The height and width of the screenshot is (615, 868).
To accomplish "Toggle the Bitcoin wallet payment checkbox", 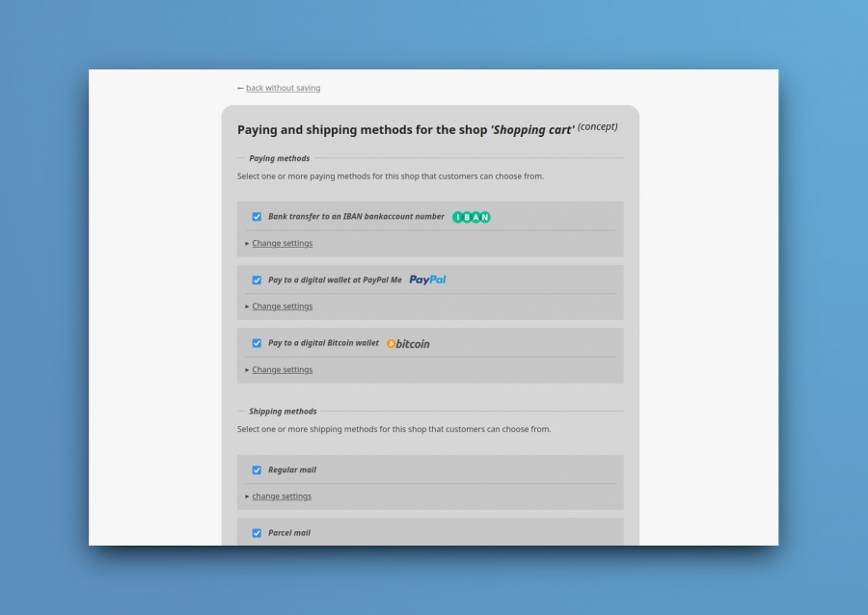I will pyautogui.click(x=257, y=343).
